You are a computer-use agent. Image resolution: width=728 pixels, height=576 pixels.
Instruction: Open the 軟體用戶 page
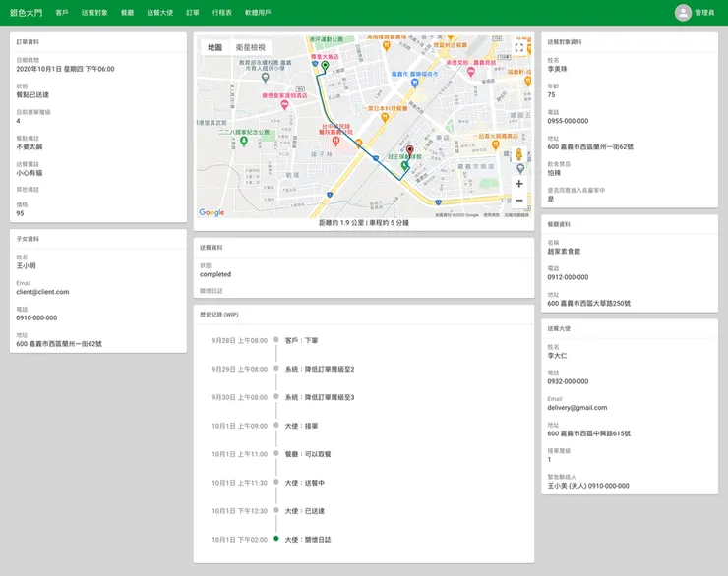point(258,13)
